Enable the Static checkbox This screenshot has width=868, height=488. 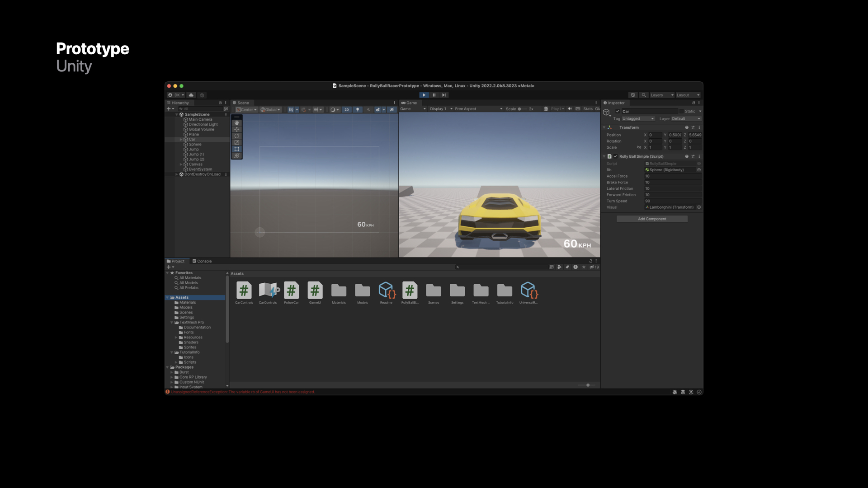(x=682, y=111)
